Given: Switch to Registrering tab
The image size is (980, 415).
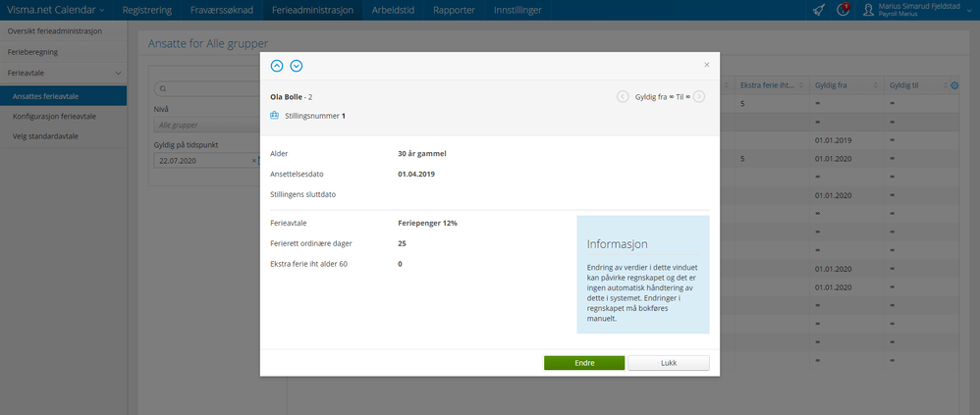Looking at the screenshot, I should point(147,10).
